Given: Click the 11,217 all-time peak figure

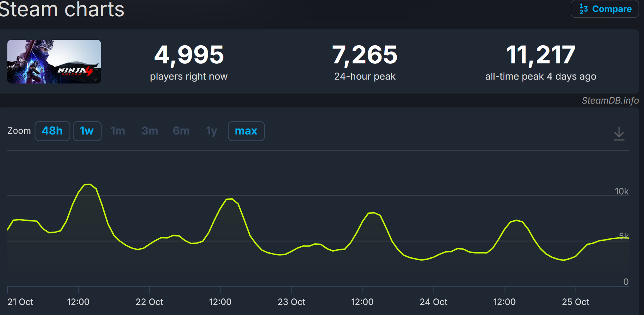Looking at the screenshot, I should click(x=541, y=54).
